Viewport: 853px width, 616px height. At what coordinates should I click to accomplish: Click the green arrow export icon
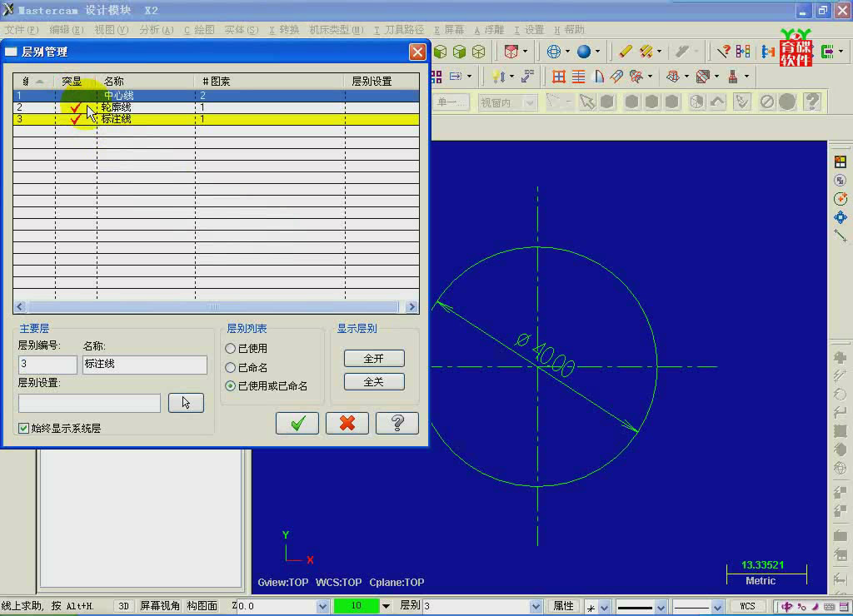[x=827, y=52]
